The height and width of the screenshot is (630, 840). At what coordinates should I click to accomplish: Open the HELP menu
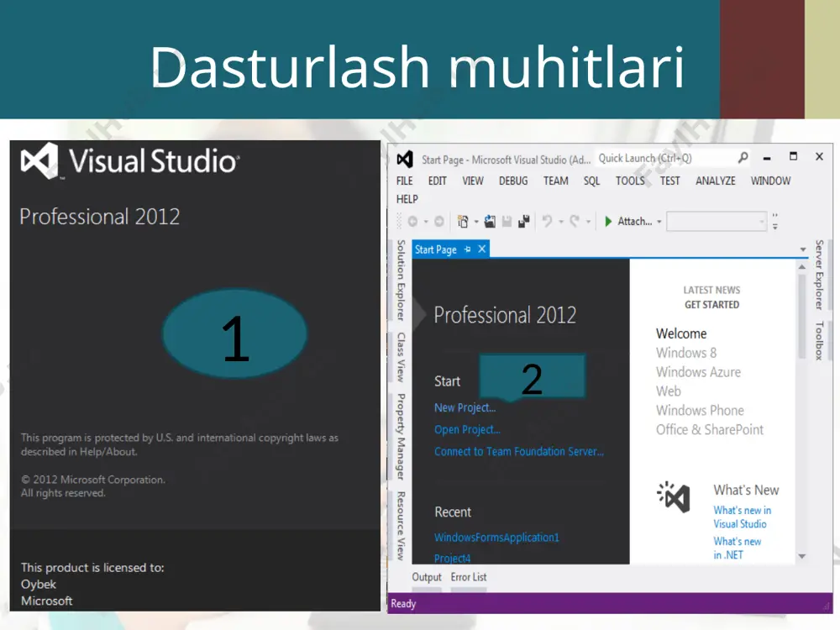407,199
